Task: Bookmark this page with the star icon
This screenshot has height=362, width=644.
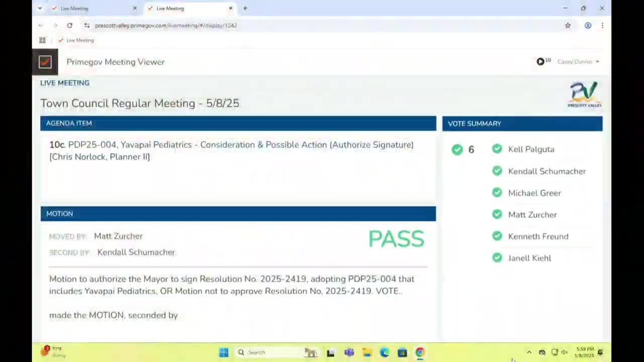Action: [x=568, y=25]
